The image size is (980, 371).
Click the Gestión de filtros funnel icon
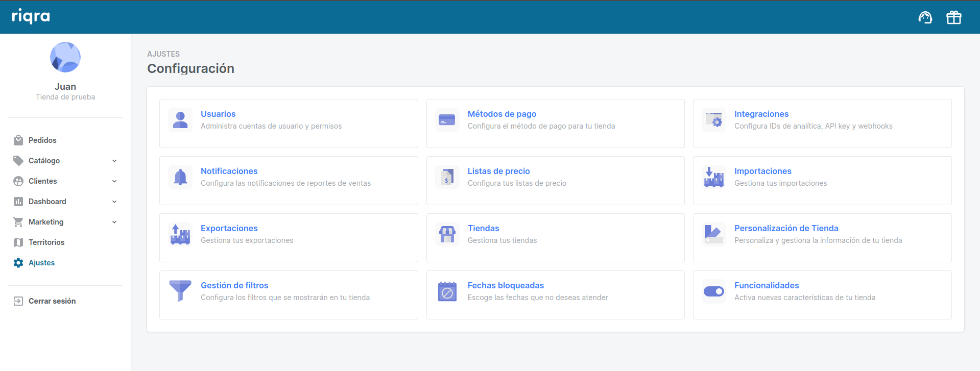pyautogui.click(x=180, y=291)
